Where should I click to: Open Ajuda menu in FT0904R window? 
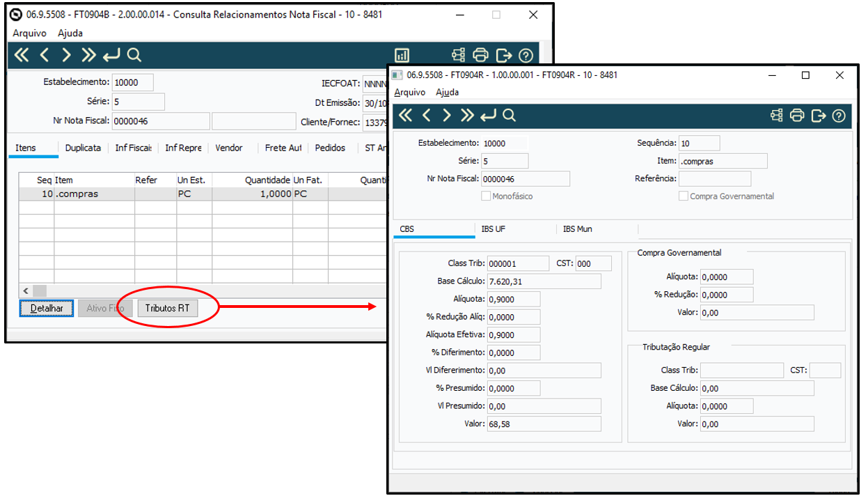pyautogui.click(x=448, y=92)
